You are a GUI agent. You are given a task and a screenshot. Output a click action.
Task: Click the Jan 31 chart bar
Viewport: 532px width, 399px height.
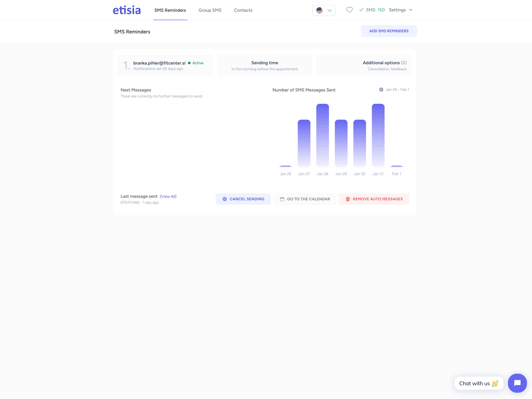coord(378,135)
